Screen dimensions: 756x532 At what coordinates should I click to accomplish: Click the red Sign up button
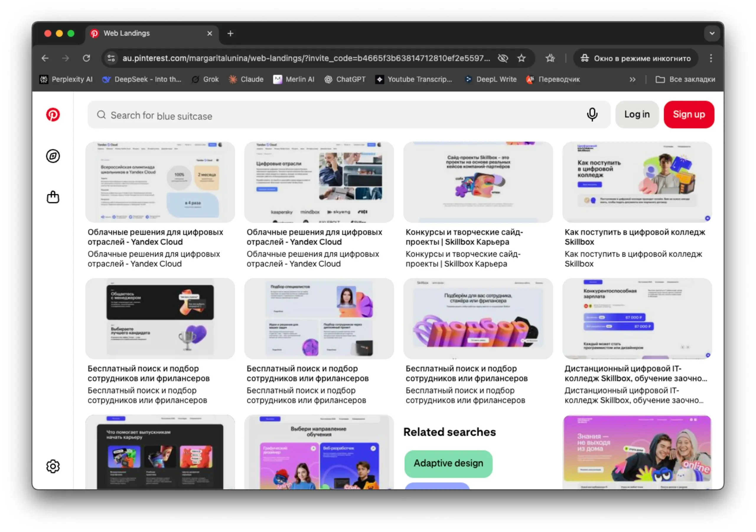click(x=688, y=114)
